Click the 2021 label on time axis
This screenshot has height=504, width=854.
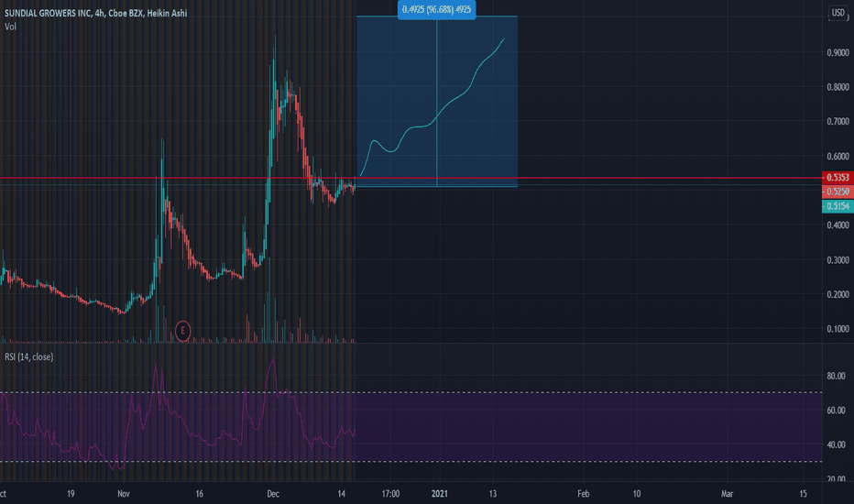(x=440, y=494)
